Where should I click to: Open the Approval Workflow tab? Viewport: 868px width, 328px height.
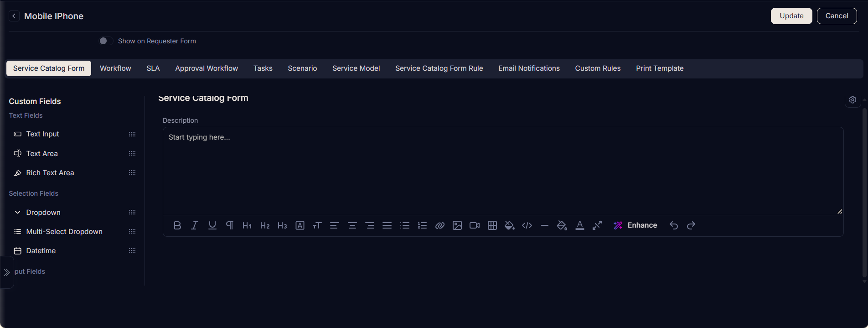[x=207, y=68]
